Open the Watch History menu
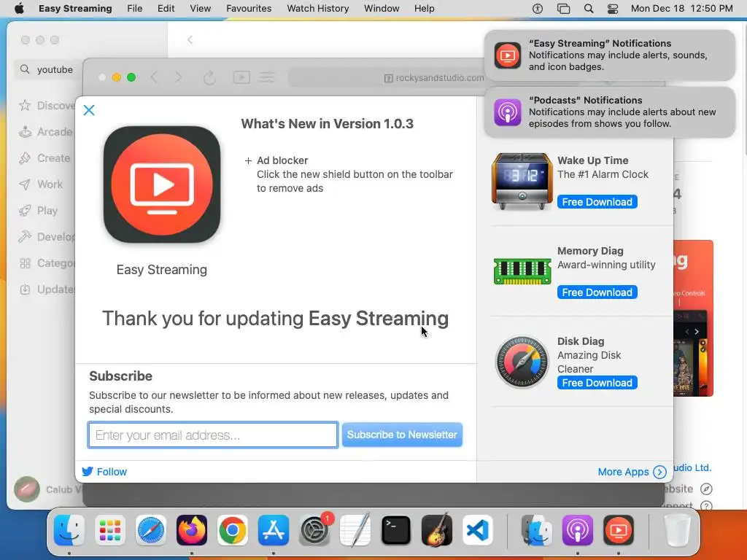Image resolution: width=747 pixels, height=560 pixels. 318,9
